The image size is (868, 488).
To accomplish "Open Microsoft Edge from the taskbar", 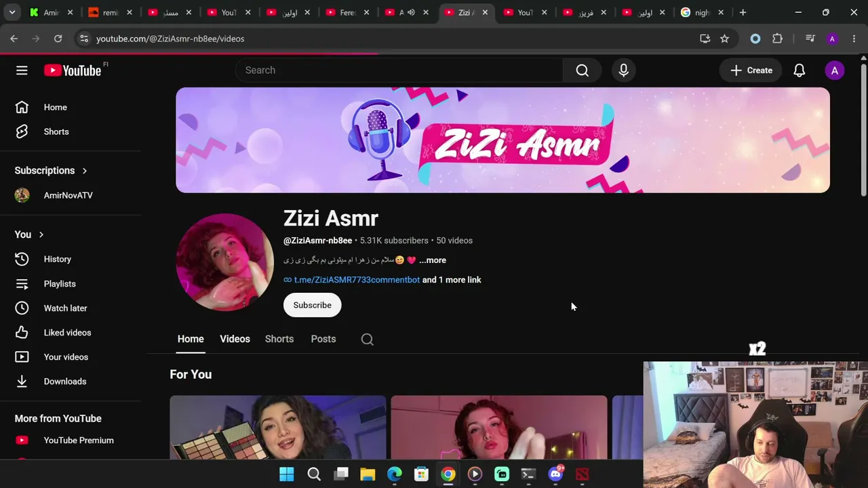I will pyautogui.click(x=394, y=474).
